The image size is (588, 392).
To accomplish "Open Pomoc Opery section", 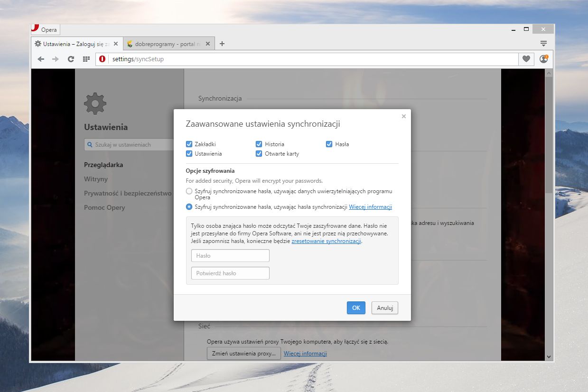I will [104, 208].
